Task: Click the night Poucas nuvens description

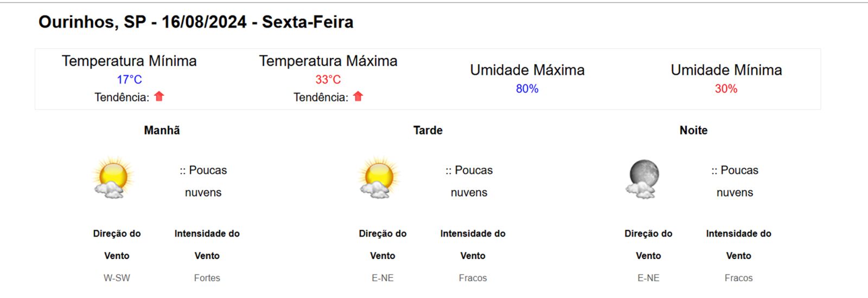Action: 735,181
